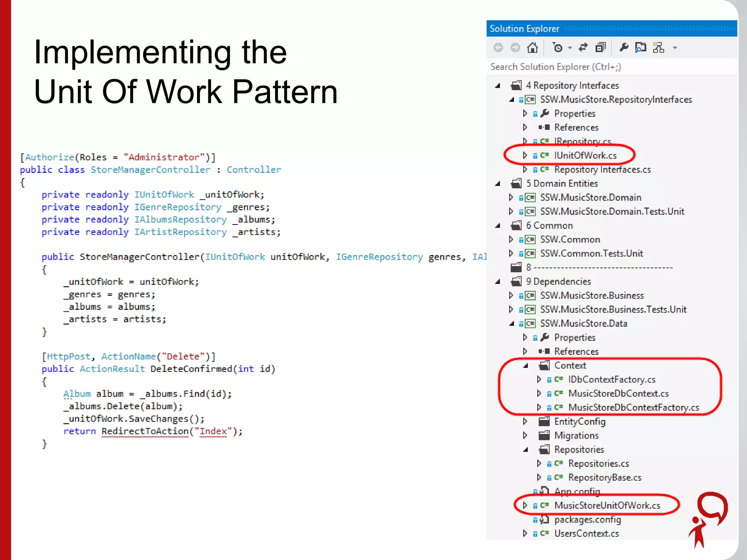Open the Pending Changes Filter clock icon
The height and width of the screenshot is (560, 747).
coord(557,47)
